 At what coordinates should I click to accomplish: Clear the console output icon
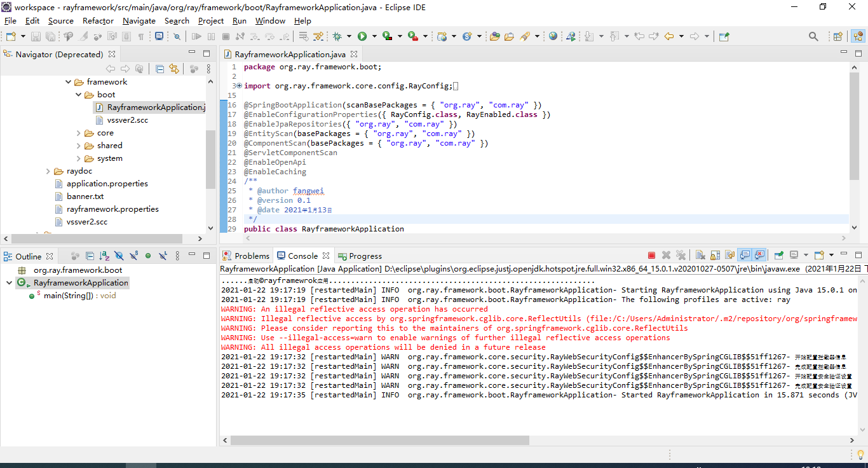click(x=700, y=256)
